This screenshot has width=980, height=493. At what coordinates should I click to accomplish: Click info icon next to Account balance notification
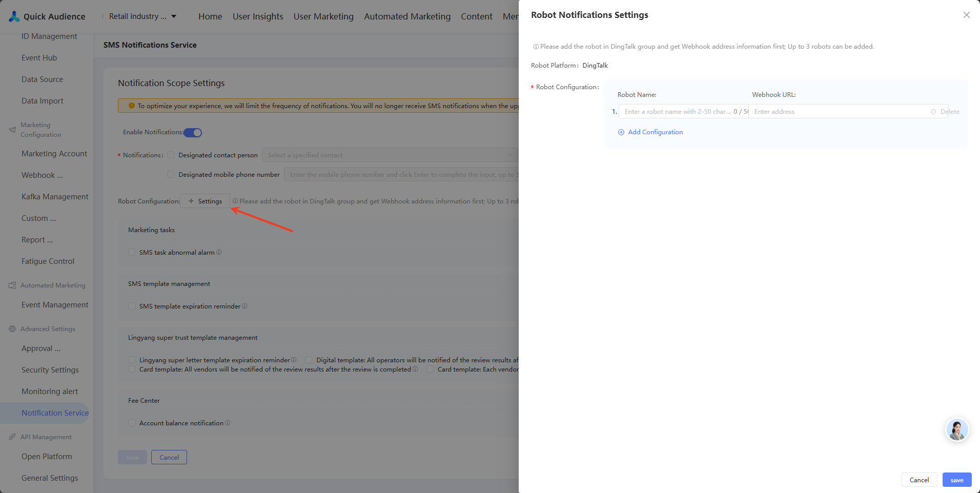(228, 423)
